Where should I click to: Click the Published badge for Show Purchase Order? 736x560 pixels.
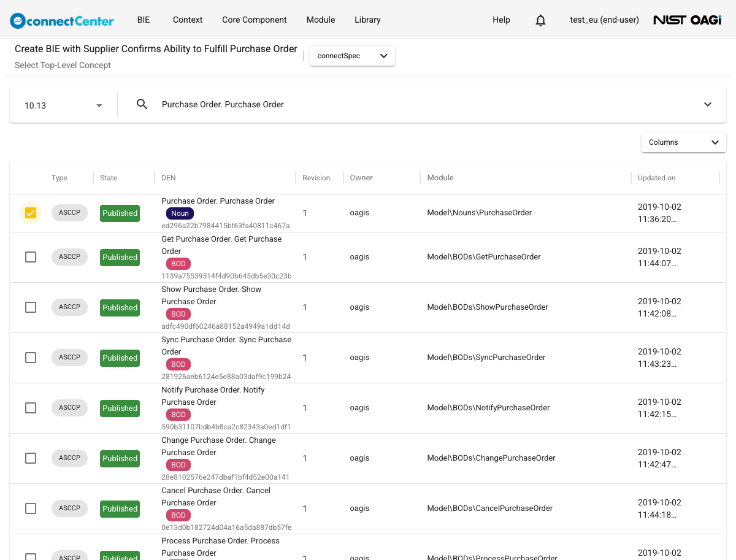pyautogui.click(x=120, y=308)
